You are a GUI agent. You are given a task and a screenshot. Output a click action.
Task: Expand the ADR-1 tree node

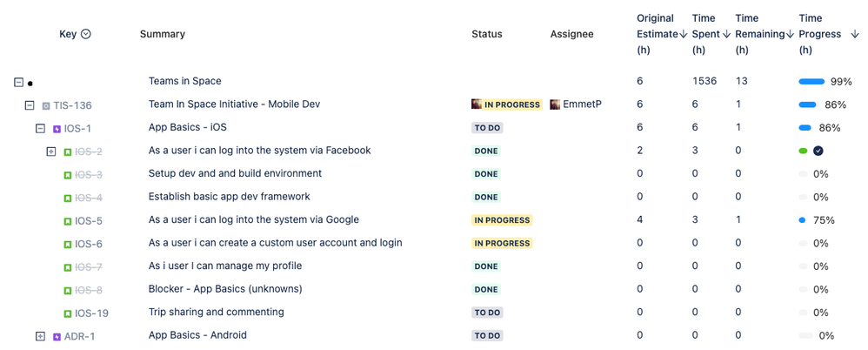[40, 336]
